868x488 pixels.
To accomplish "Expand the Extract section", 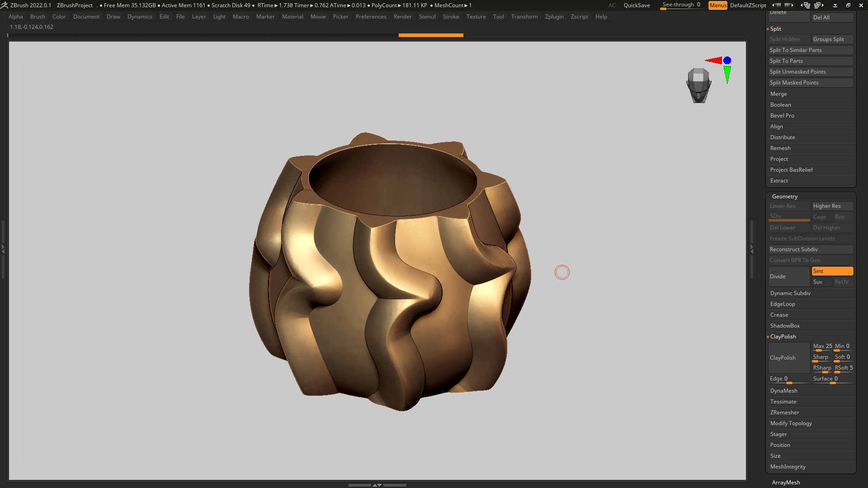I will point(779,181).
